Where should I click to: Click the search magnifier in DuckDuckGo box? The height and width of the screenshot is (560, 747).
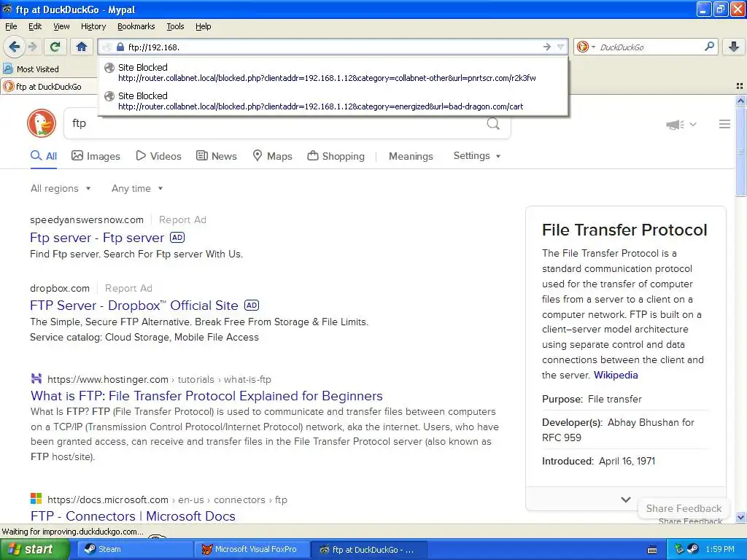point(493,123)
